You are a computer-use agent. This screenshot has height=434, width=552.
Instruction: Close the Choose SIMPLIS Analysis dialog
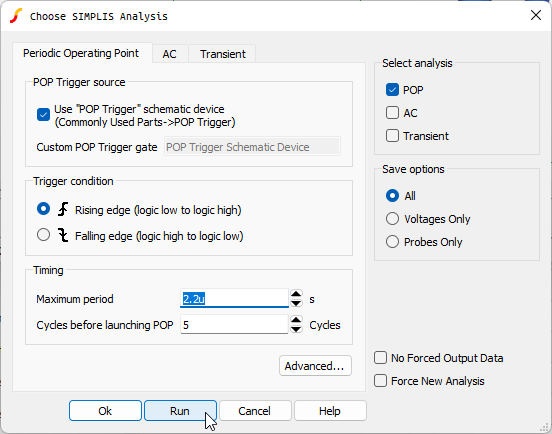click(x=536, y=15)
